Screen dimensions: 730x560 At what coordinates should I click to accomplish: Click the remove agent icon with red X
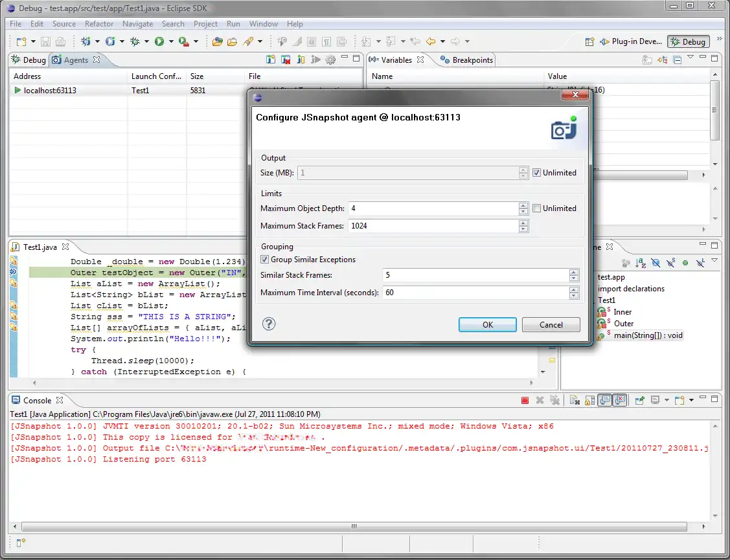tap(286, 60)
